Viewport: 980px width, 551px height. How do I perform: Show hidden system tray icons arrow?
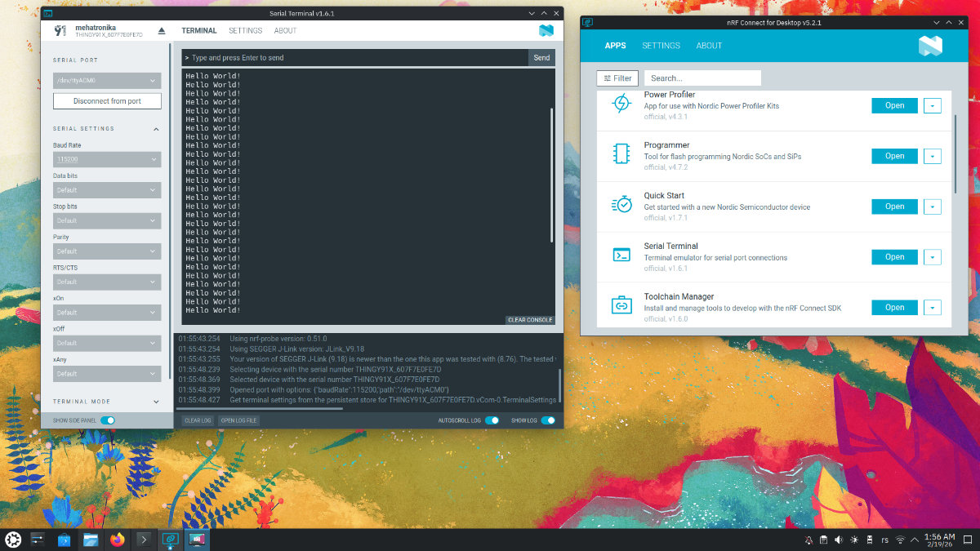915,540
